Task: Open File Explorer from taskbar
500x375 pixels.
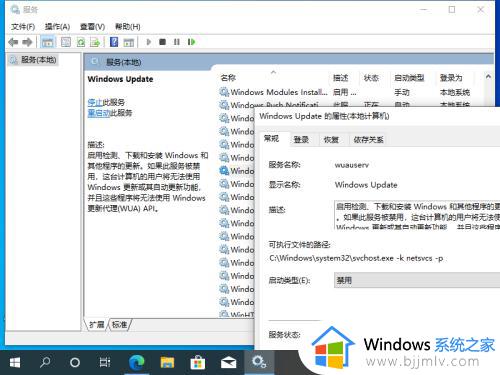Action: [x=167, y=362]
